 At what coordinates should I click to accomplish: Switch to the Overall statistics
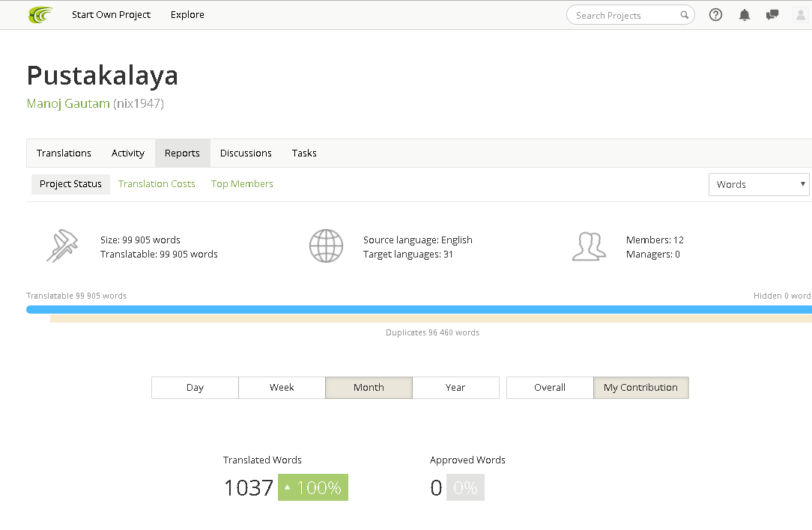pos(549,388)
